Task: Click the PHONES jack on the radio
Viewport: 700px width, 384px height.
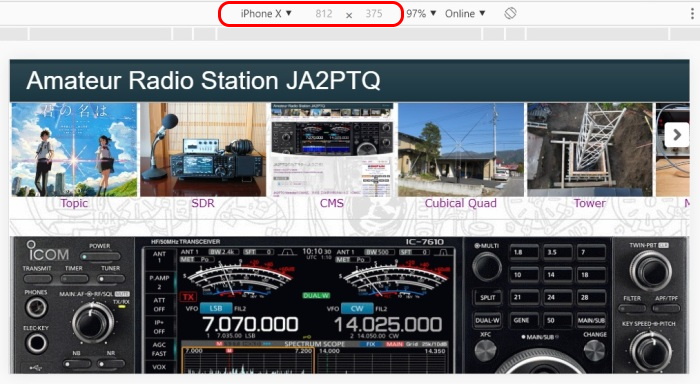Action: [x=36, y=307]
